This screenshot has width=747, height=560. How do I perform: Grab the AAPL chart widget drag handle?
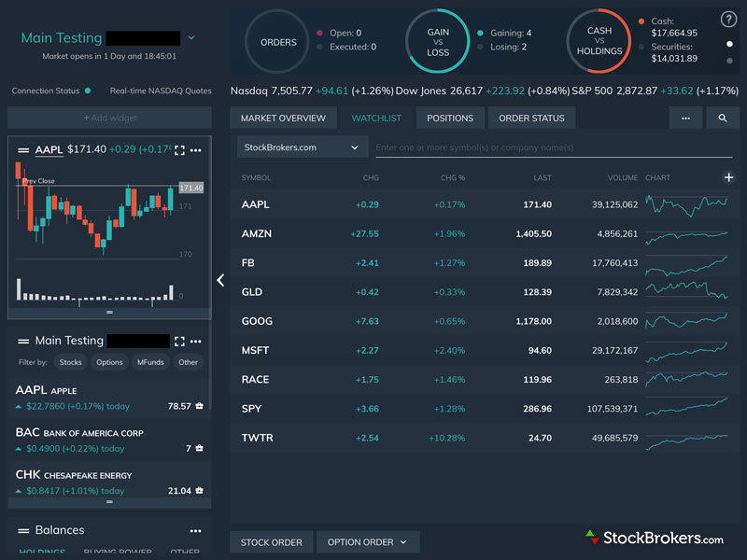22,150
